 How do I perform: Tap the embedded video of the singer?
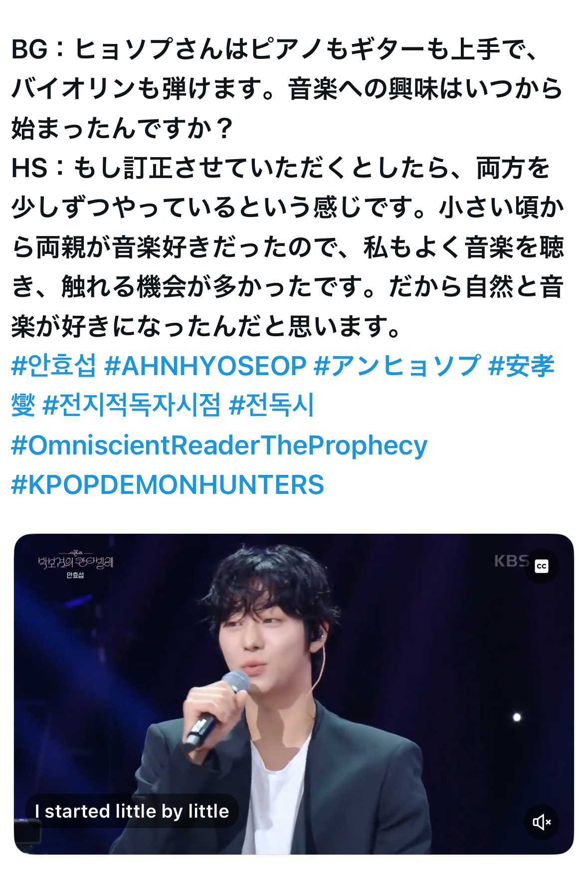(294, 694)
